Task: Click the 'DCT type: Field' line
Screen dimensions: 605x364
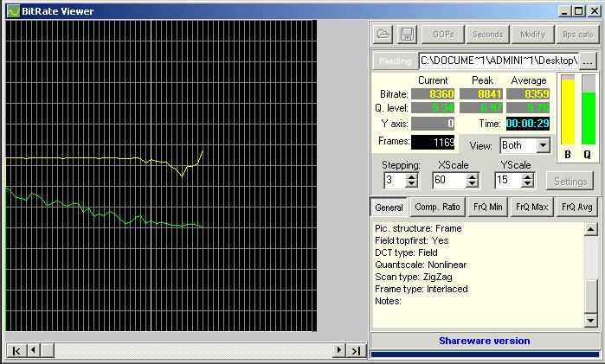Action: coord(406,252)
